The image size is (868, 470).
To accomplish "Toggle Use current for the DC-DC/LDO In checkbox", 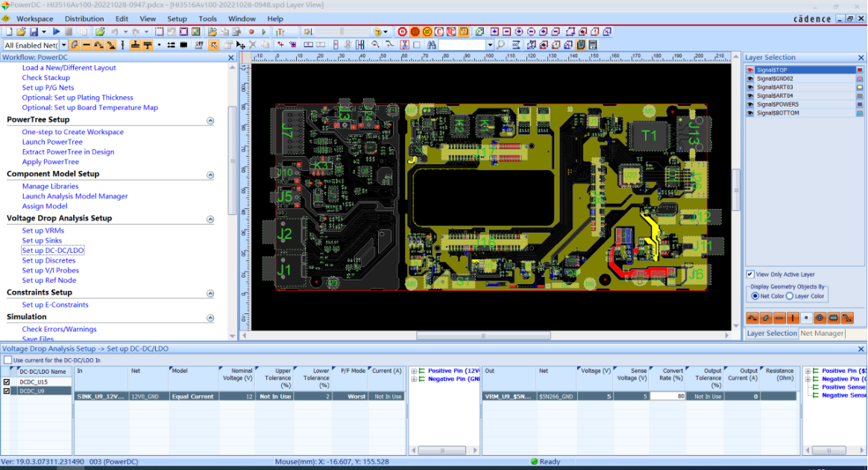I will (7, 360).
